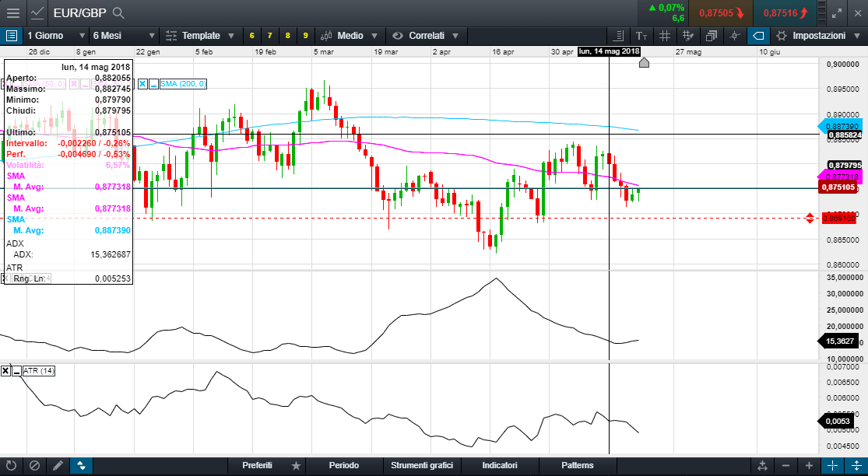Open the 6 Mesi period dropdown
This screenshot has width=868, height=476.
coord(124,36)
